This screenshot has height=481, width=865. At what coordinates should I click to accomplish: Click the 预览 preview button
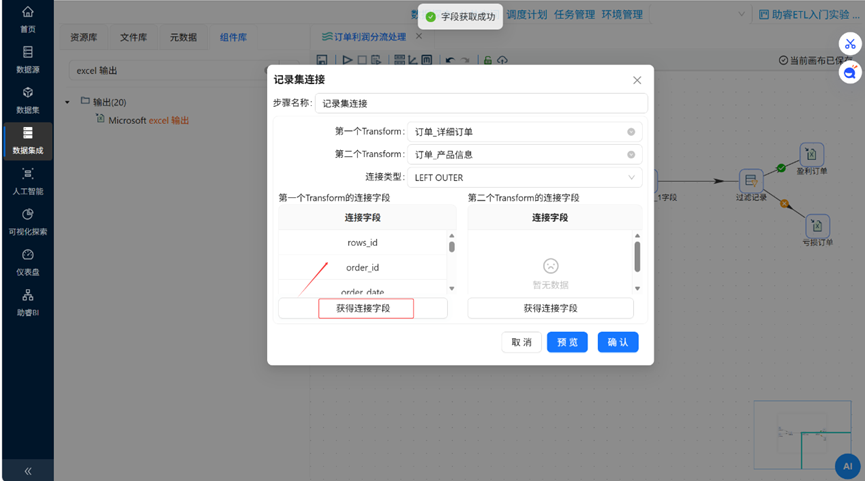(x=567, y=342)
